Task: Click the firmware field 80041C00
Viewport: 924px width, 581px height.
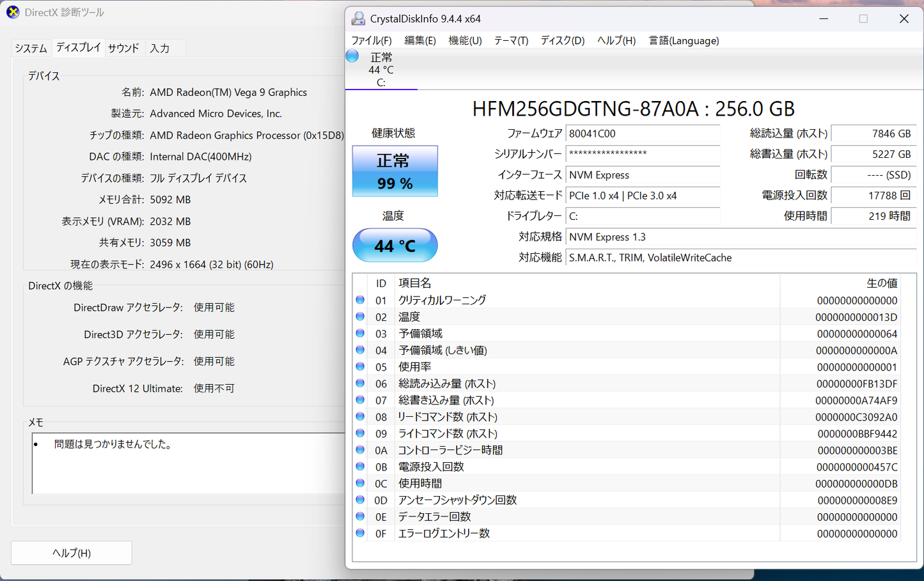Action: pyautogui.click(x=643, y=134)
